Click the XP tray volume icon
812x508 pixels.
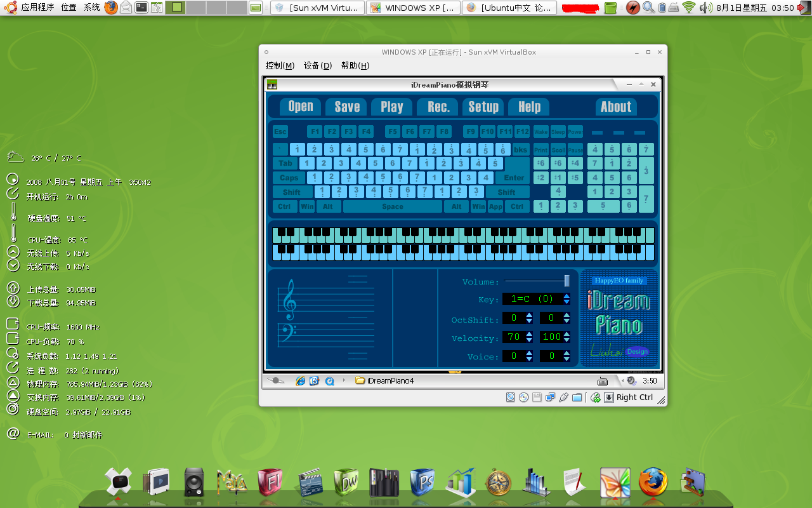631,381
